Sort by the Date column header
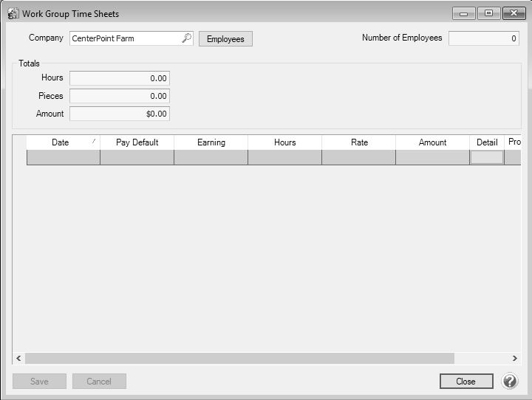532x400 pixels. click(61, 142)
